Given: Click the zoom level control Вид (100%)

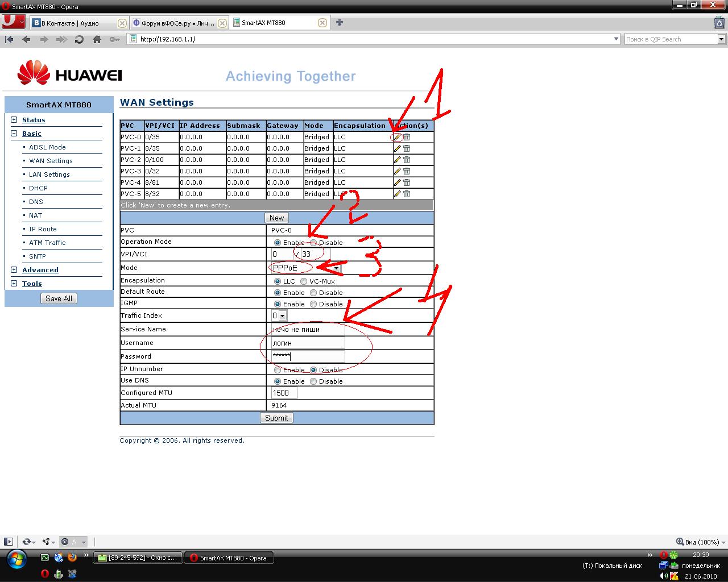Looking at the screenshot, I should [x=698, y=542].
